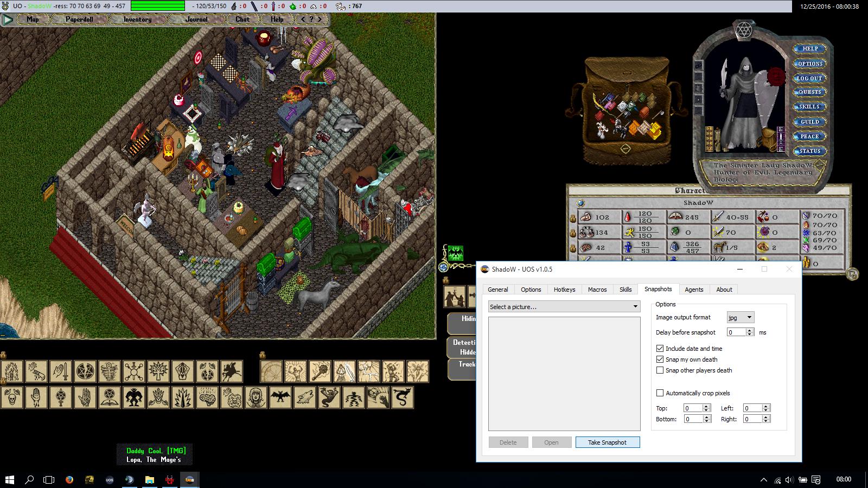
Task: Disable Snap my own death
Action: [660, 359]
